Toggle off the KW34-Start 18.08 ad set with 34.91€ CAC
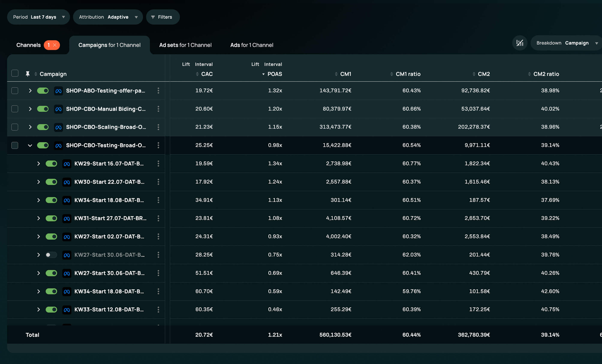Image resolution: width=602 pixels, height=364 pixels. [51, 200]
